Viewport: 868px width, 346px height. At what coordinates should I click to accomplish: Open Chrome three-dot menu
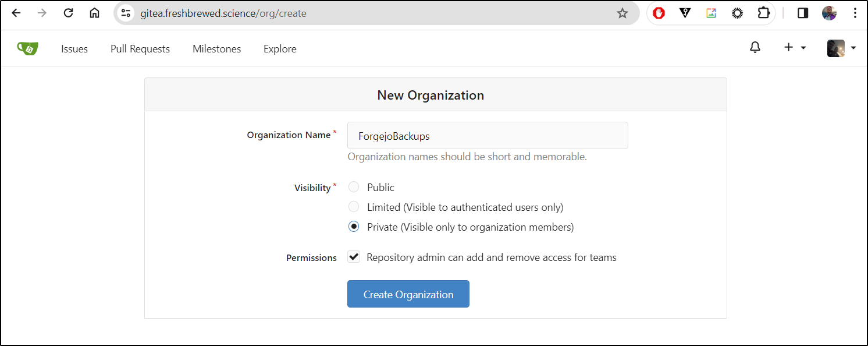click(x=855, y=13)
